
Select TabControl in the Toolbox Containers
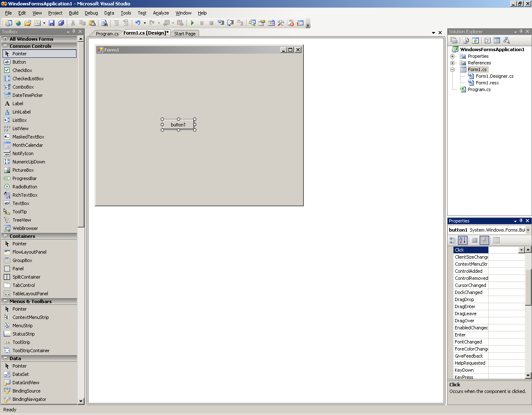point(39,285)
